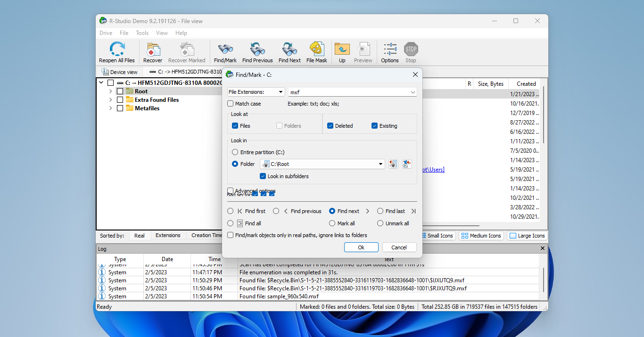Open the File Mask tool
The width and height of the screenshot is (644, 337).
(x=317, y=49)
